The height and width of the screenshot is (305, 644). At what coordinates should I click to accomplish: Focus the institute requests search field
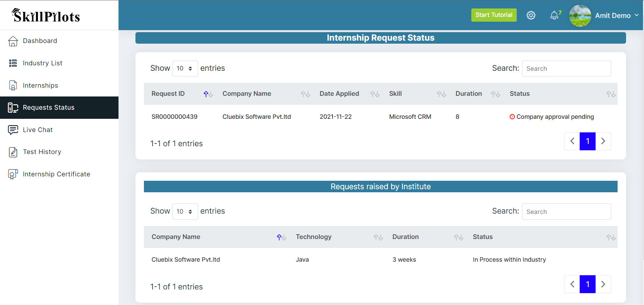tap(566, 212)
